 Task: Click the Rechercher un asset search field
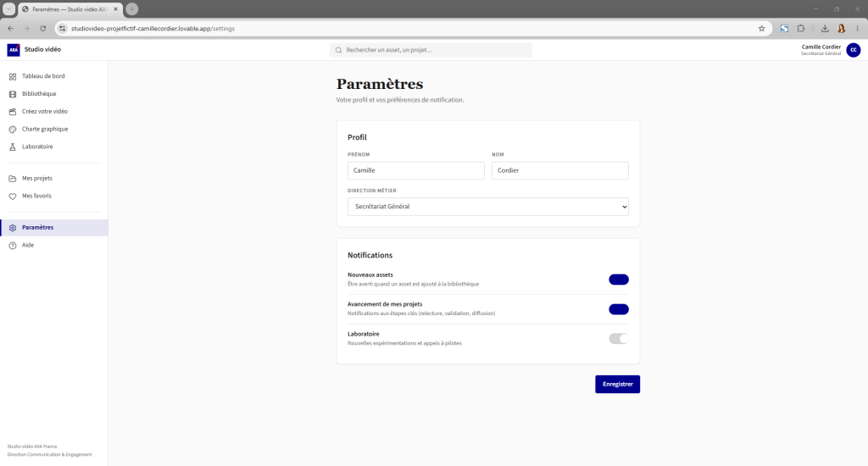(431, 50)
